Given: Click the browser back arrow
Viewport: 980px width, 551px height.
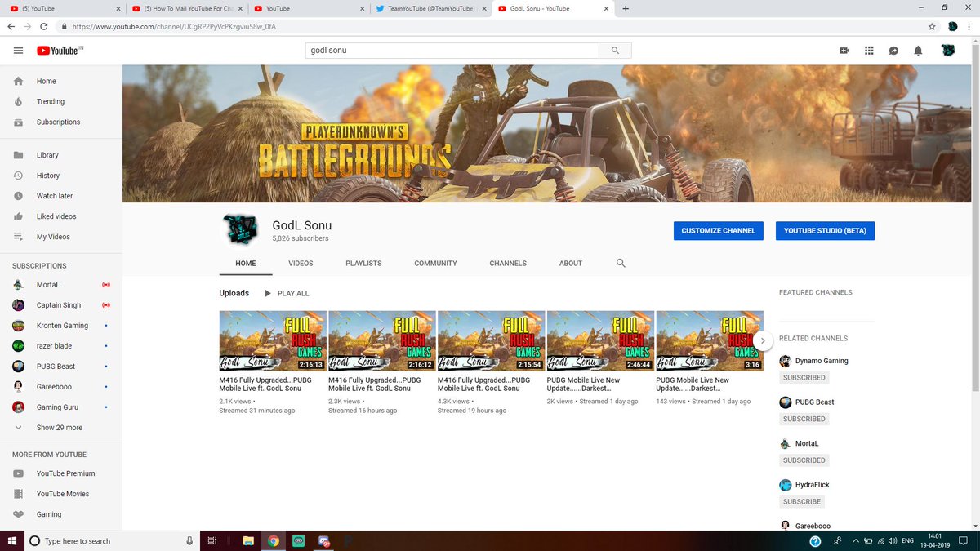Looking at the screenshot, I should (11, 26).
